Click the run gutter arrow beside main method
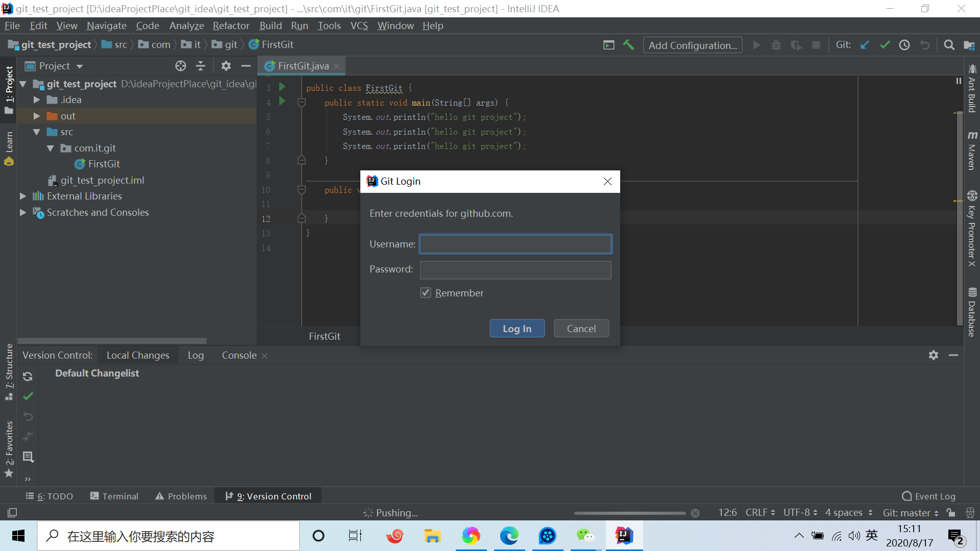This screenshot has width=980, height=551. pos(282,102)
